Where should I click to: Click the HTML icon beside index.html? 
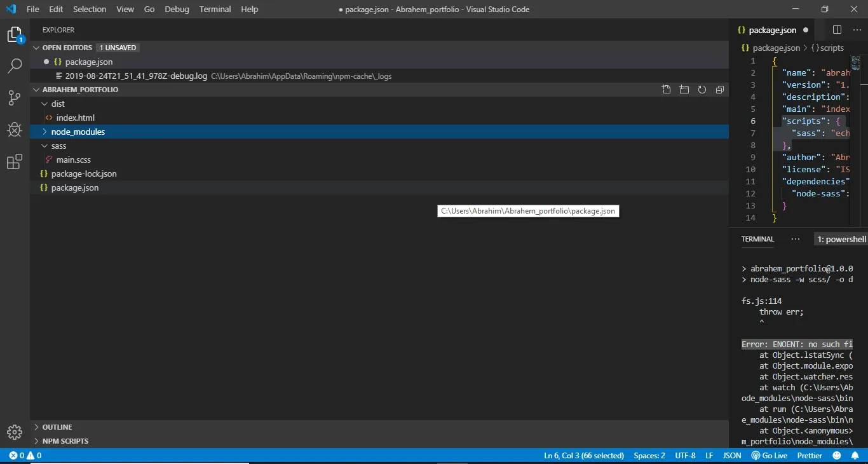(49, 118)
